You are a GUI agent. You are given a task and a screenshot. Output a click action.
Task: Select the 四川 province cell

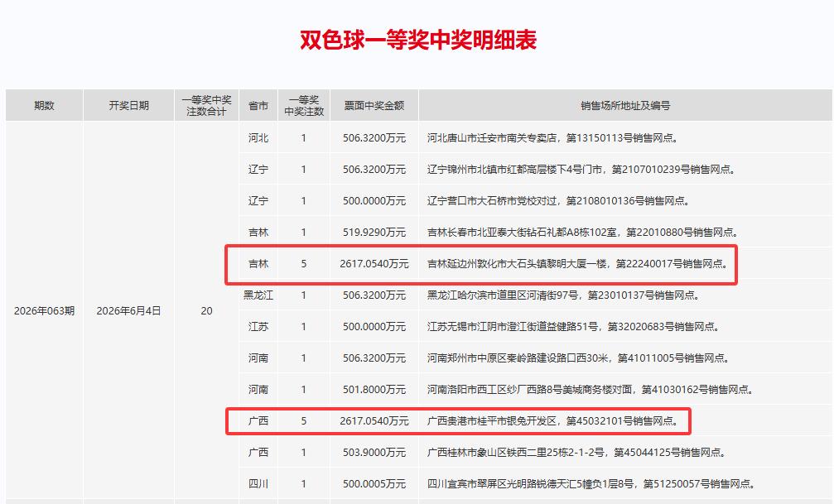pos(258,483)
